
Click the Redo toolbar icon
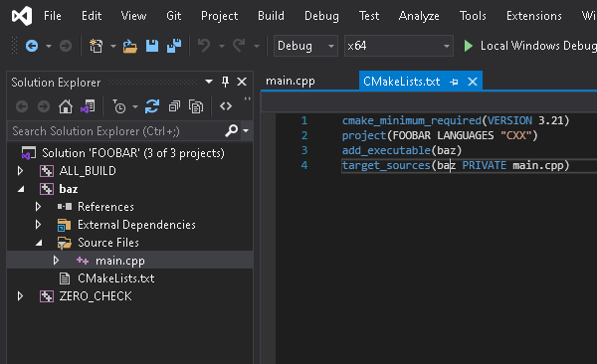[239, 46]
